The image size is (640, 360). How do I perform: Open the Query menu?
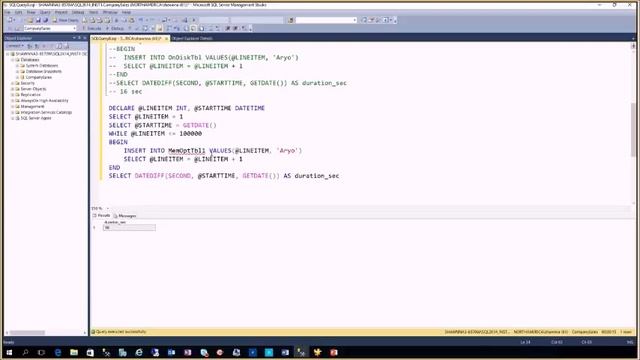click(x=45, y=13)
